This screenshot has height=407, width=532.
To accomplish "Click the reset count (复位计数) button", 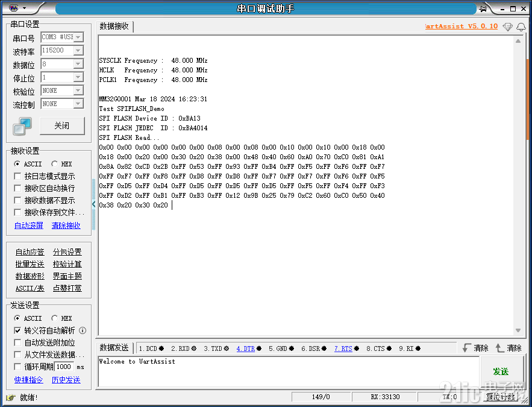I will click(x=500, y=397).
